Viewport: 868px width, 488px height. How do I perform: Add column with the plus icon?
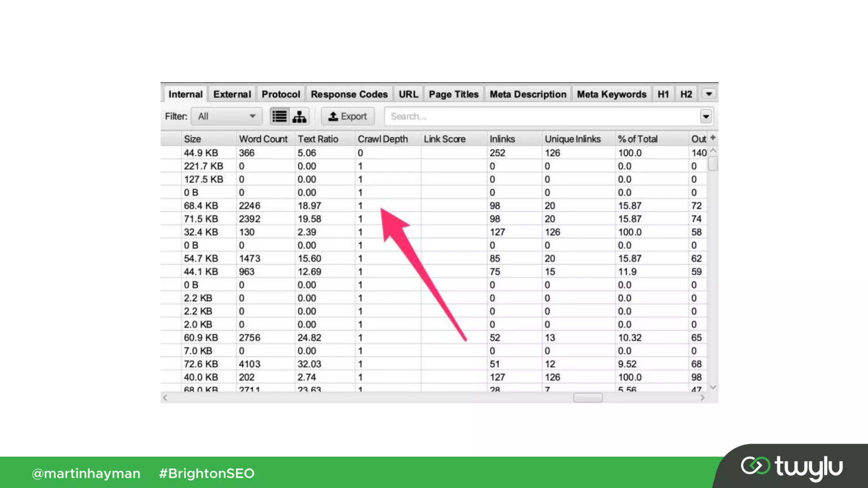(x=713, y=138)
